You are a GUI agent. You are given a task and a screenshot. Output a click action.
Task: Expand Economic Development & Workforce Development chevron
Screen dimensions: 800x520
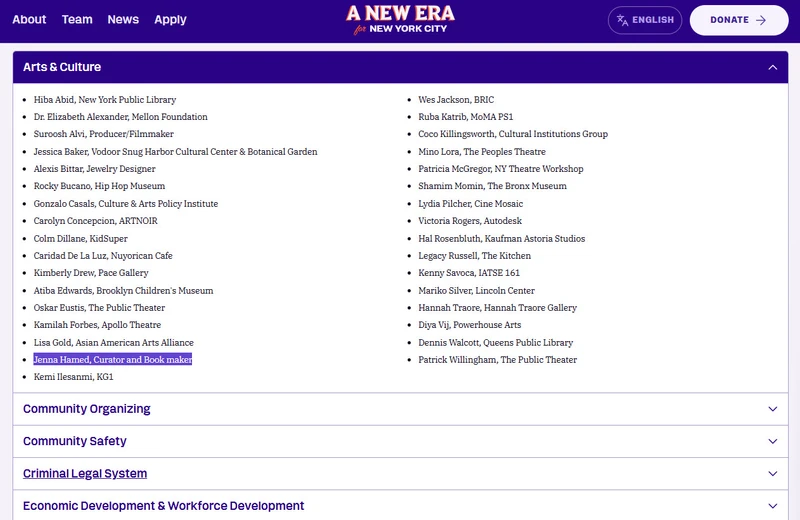[772, 506]
